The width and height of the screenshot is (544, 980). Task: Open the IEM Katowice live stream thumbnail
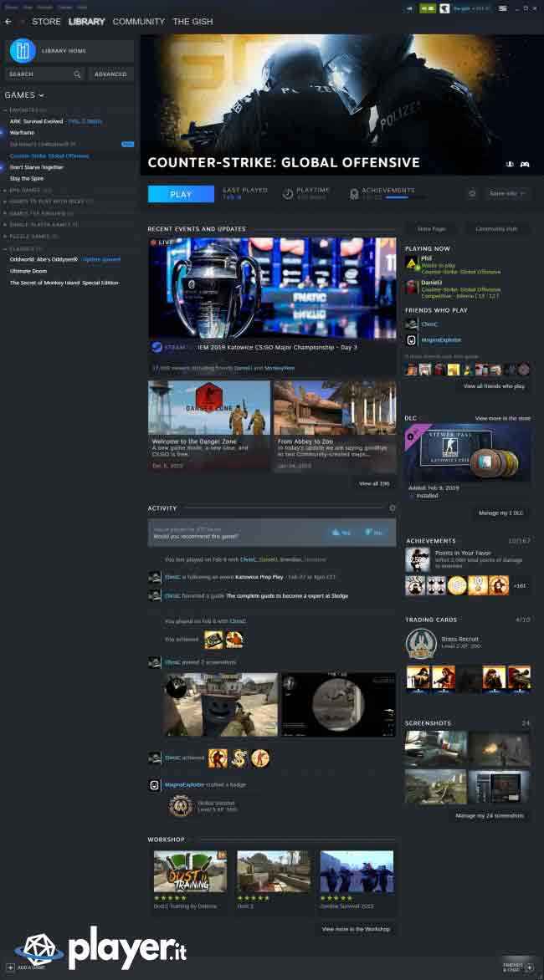tap(272, 288)
